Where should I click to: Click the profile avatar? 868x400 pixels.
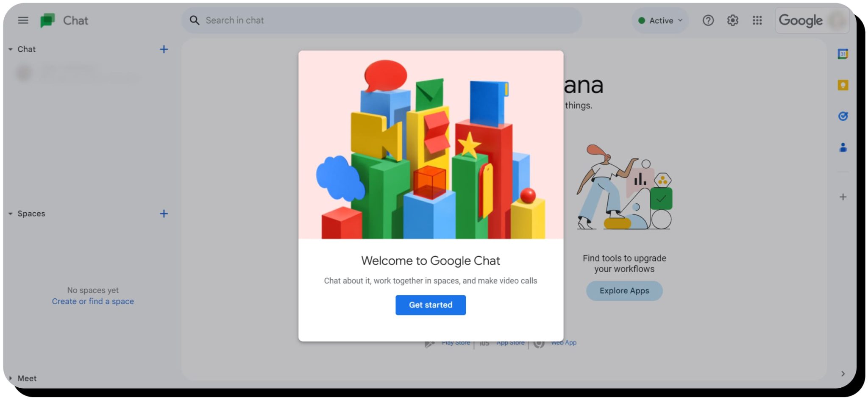[837, 20]
